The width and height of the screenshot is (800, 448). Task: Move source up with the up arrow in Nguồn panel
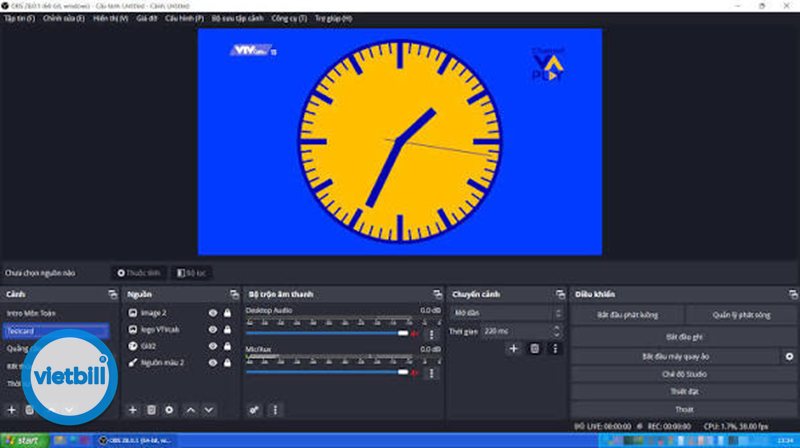190,410
